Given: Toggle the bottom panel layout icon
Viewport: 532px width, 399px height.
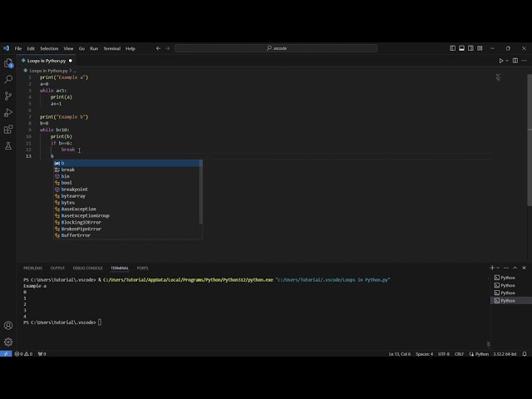Looking at the screenshot, I should [x=462, y=48].
